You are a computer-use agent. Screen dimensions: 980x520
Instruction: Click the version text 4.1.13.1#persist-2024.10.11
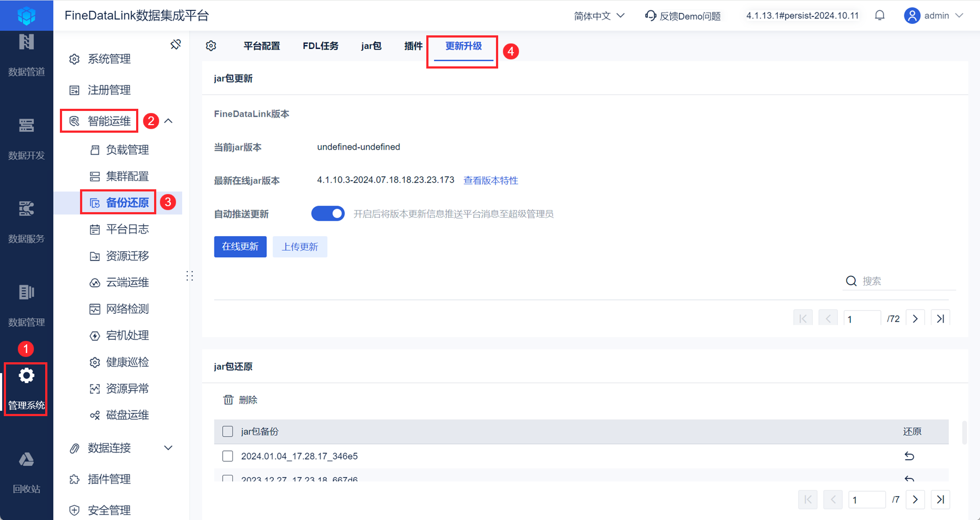pos(803,15)
